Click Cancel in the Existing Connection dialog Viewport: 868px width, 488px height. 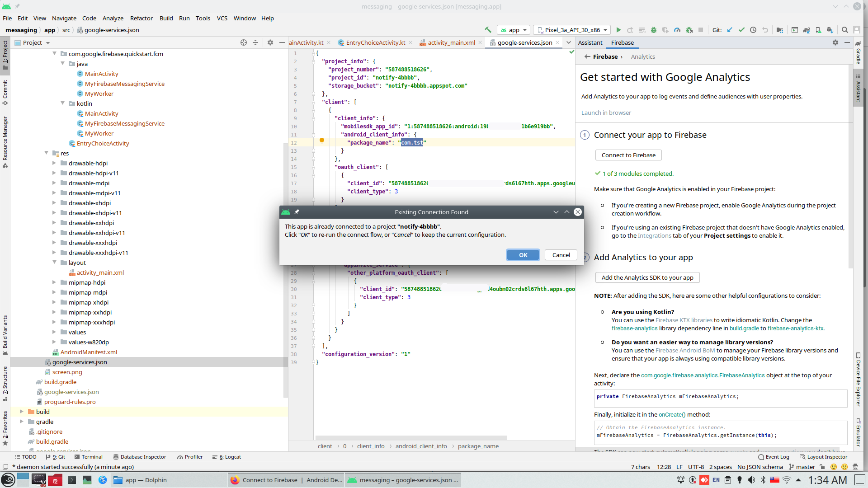[561, 255]
